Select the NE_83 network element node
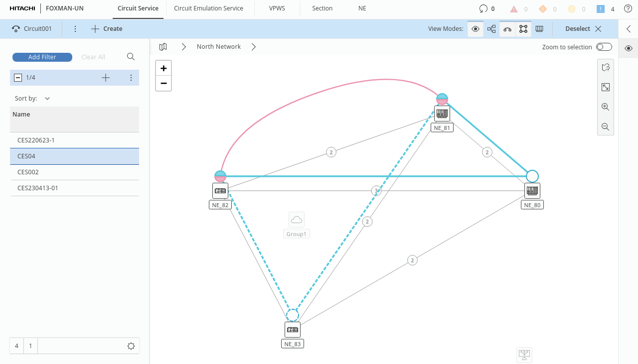This screenshot has width=638, height=364. 293,330
